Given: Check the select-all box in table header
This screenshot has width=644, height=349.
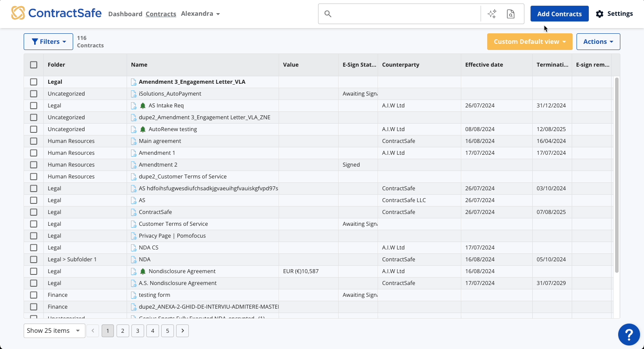Looking at the screenshot, I should pyautogui.click(x=34, y=64).
